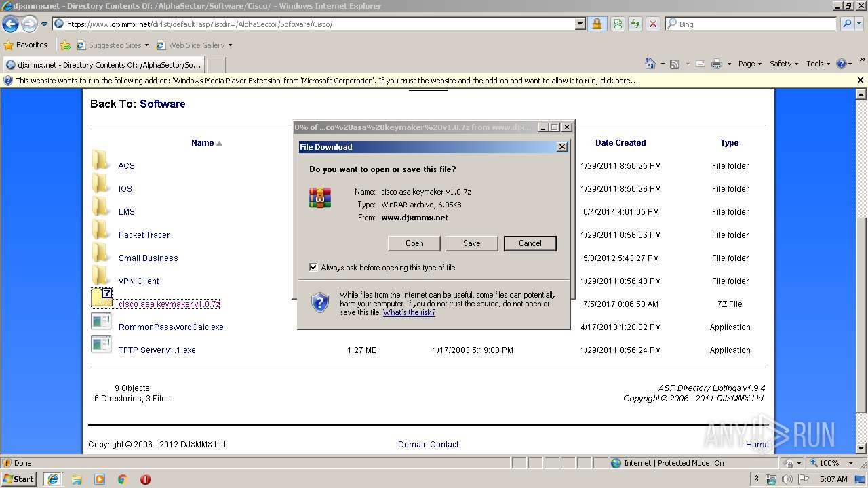This screenshot has width=868, height=488.
Task: Click the Windows Start button
Action: coord(19,479)
